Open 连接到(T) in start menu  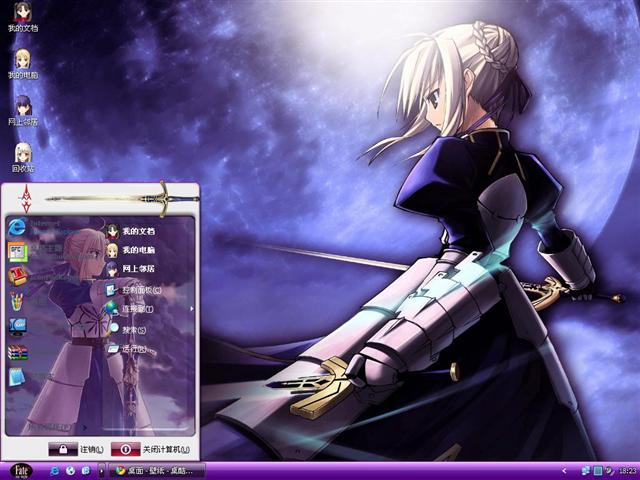click(x=129, y=309)
